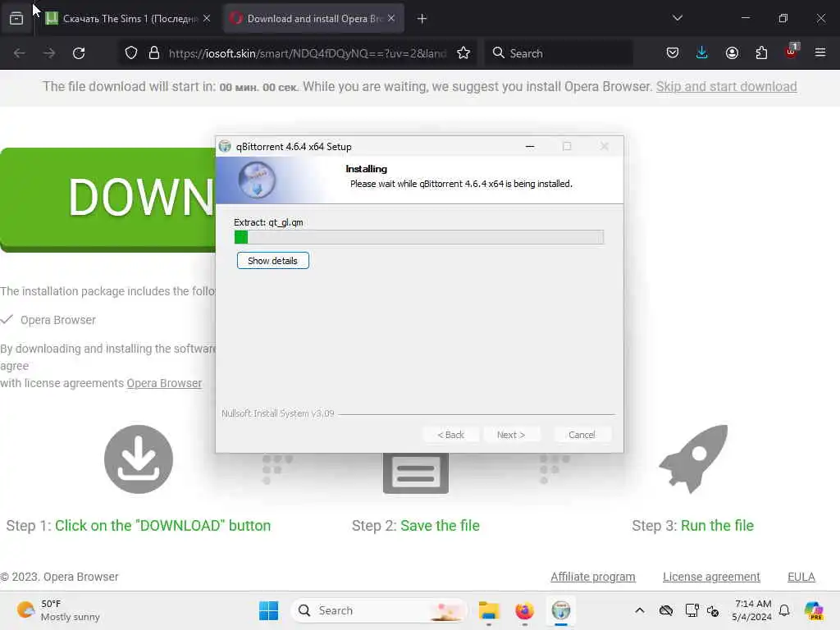
Task: Click the Step 3 rocket icon
Action: click(693, 459)
